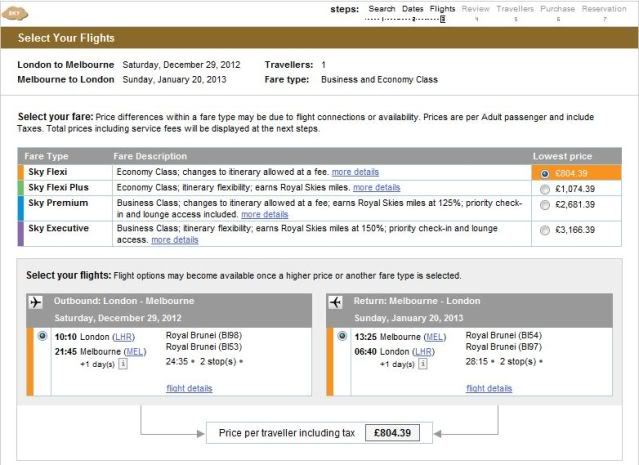Screen dimensions: 639x465
Task: Go back to the Search step
Action: pyautogui.click(x=381, y=9)
